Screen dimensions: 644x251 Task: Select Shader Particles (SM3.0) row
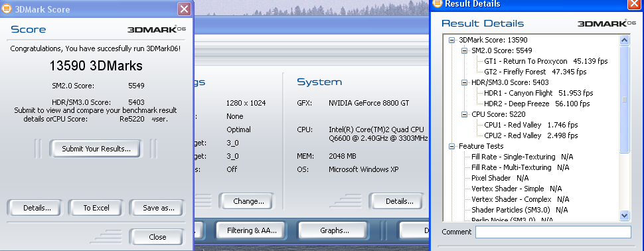click(520, 210)
